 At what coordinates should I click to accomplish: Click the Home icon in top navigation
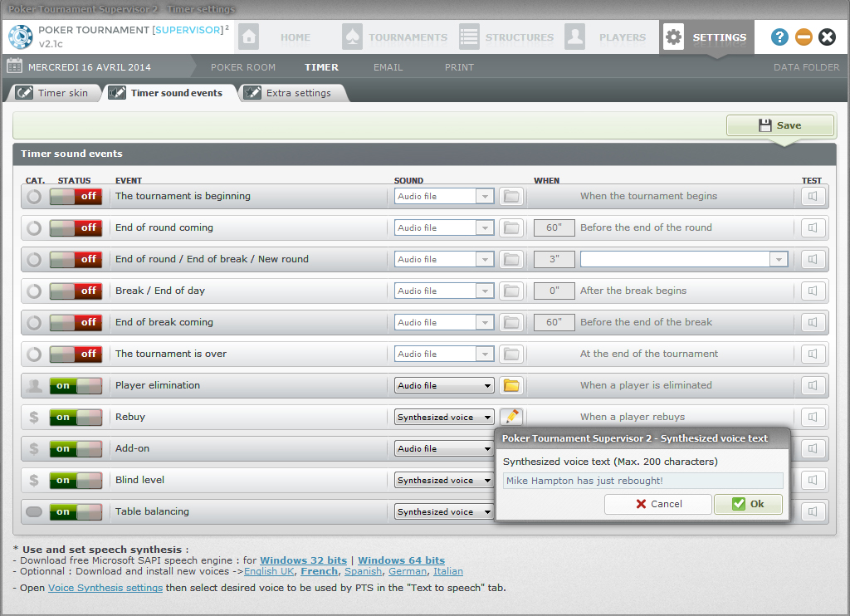coord(248,37)
